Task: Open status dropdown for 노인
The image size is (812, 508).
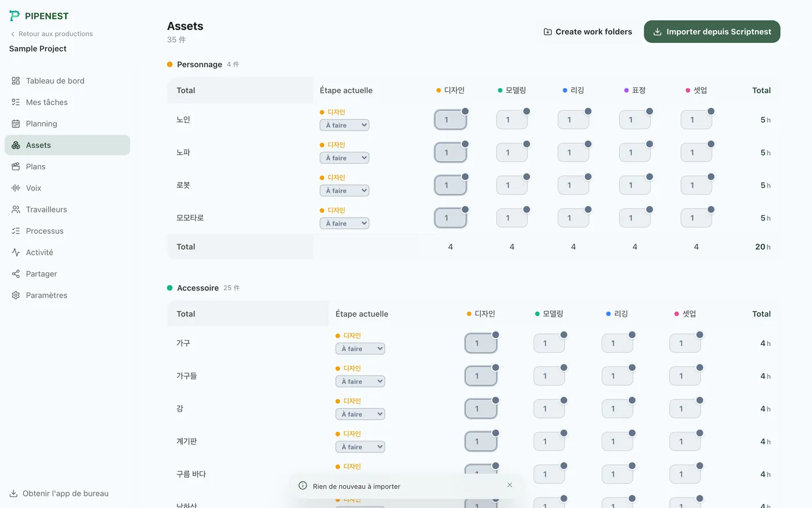Action: [x=345, y=125]
